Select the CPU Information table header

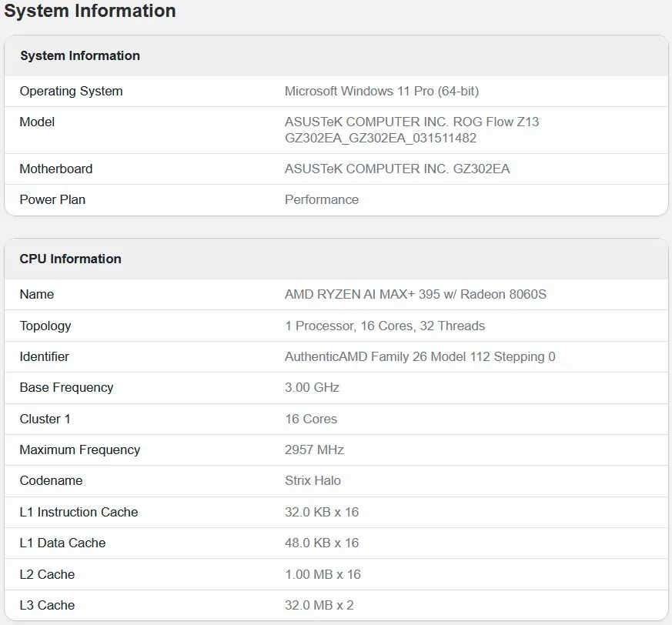70,259
